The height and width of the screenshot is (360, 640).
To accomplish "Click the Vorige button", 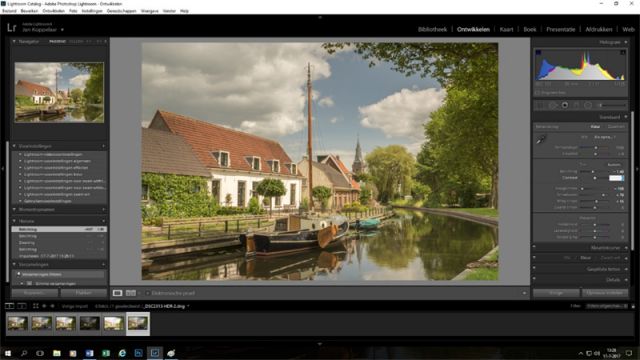I will (556, 293).
